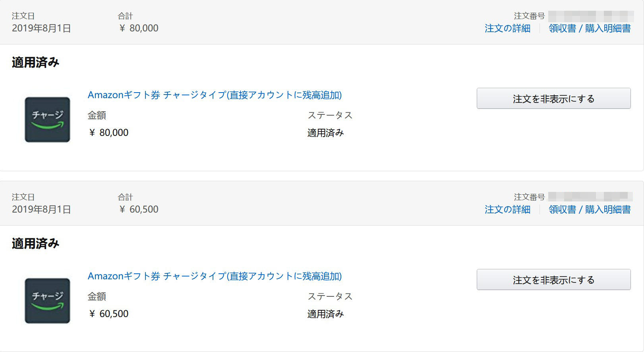Open the チャージ gift card icon in ¥60,500 order
This screenshot has height=352, width=644.
(x=47, y=301)
